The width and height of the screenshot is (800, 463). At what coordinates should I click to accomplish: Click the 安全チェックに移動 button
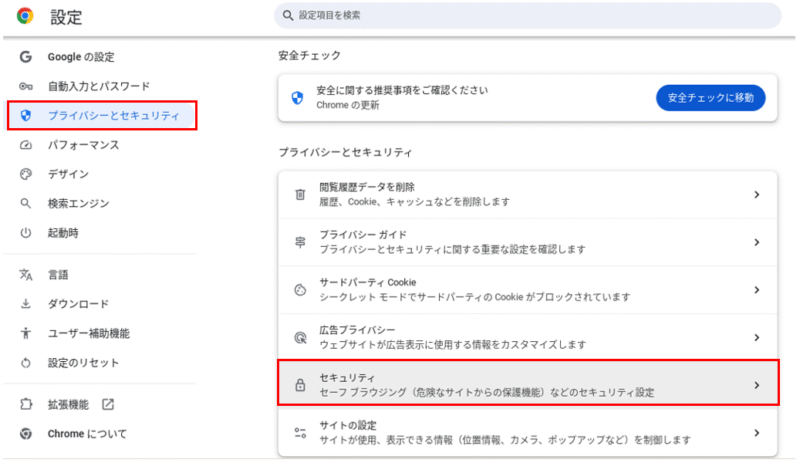710,98
